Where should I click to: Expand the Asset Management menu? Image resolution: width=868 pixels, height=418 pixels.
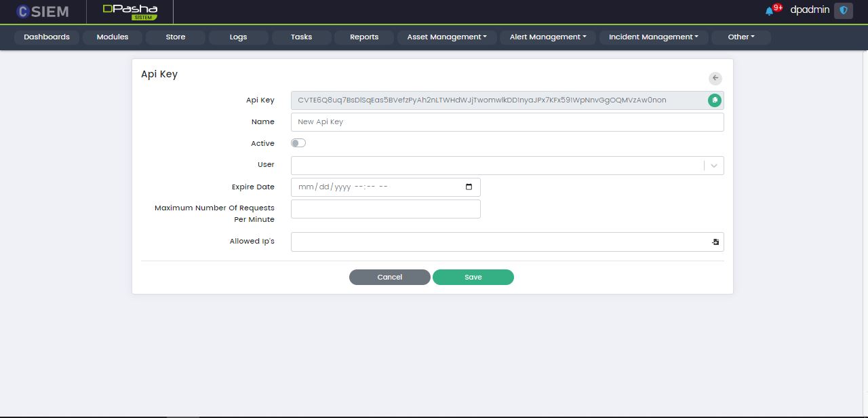point(447,37)
